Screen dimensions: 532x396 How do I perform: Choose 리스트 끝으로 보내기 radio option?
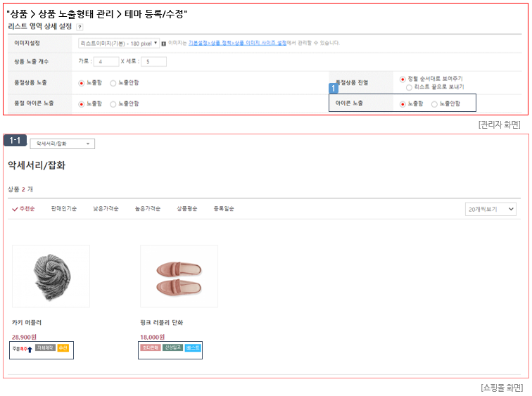click(x=410, y=87)
